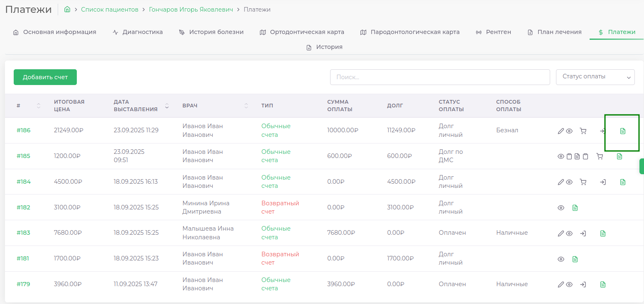This screenshot has height=304, width=644.
Task: Click the arrow-into-bracket icon for invoice #184
Action: pyautogui.click(x=602, y=182)
